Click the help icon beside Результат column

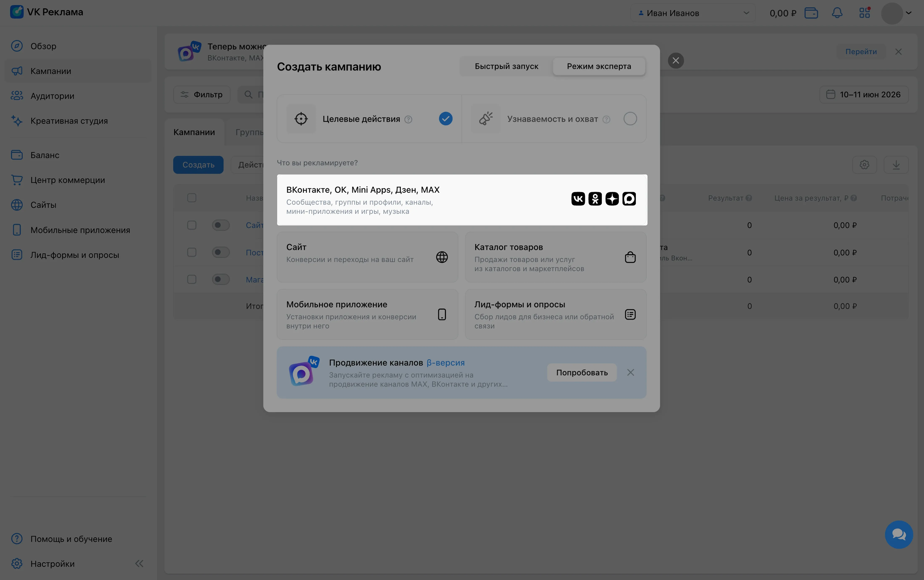[749, 198]
